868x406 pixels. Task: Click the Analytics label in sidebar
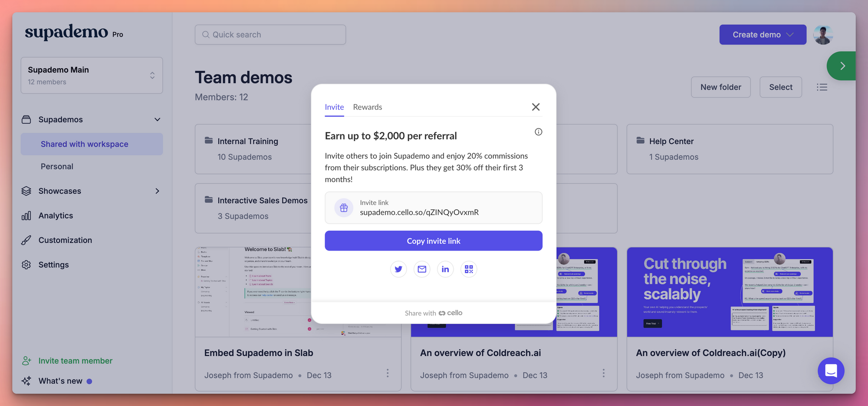coord(56,216)
